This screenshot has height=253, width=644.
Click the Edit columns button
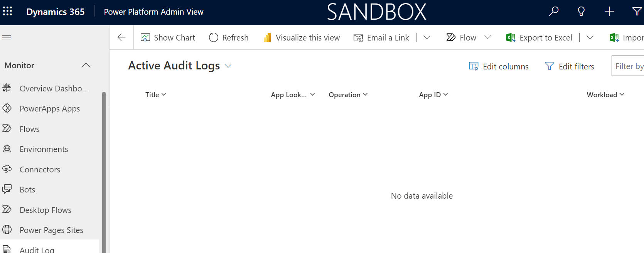point(499,66)
